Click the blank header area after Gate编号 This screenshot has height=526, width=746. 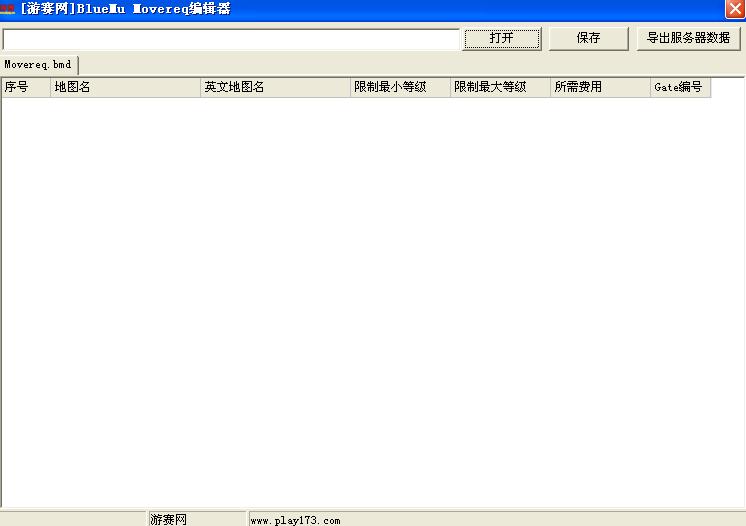click(x=727, y=87)
